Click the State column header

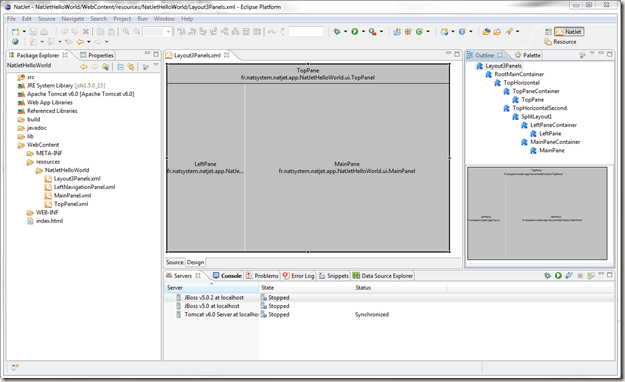[x=306, y=287]
